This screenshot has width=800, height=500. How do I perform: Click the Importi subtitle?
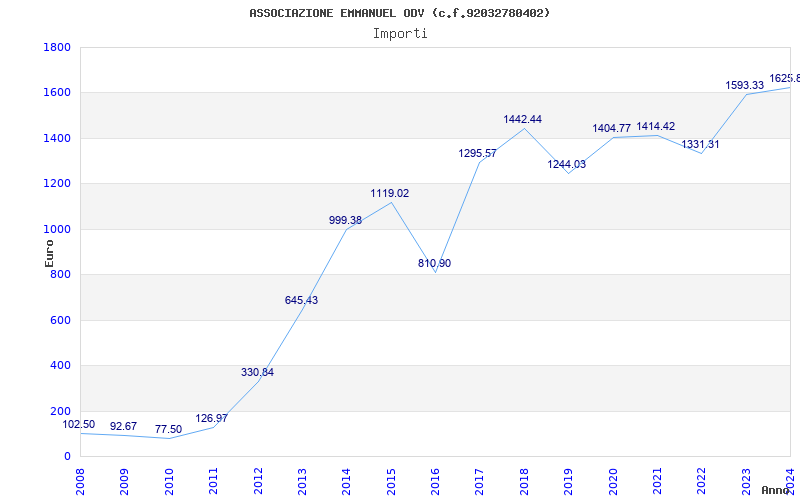click(400, 34)
